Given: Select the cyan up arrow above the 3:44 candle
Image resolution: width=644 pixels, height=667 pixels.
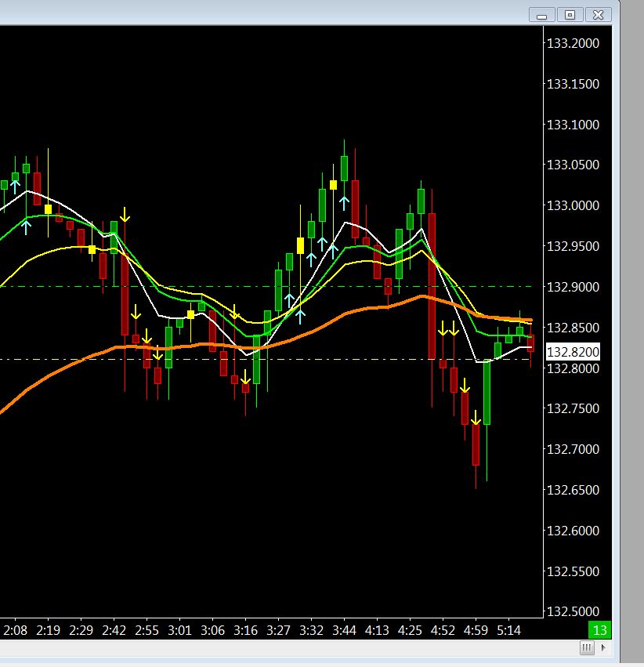Looking at the screenshot, I should [x=344, y=203].
